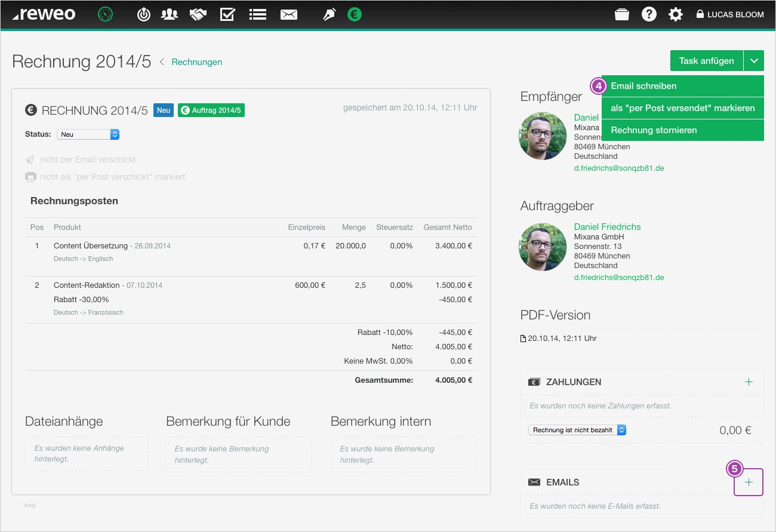The width and height of the screenshot is (776, 532).
Task: Choose 'Email schreiben' from the menu
Action: pos(683,86)
